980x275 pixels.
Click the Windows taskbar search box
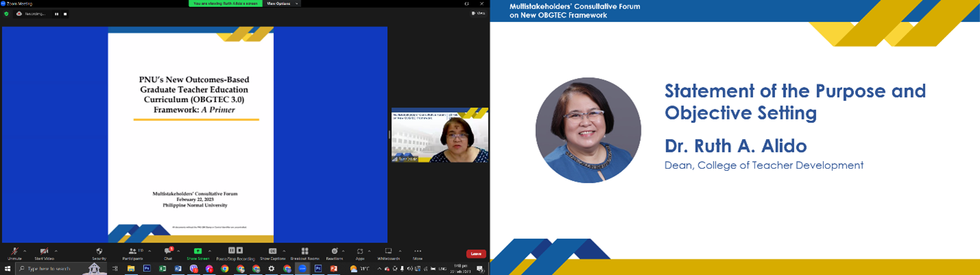[51, 269]
